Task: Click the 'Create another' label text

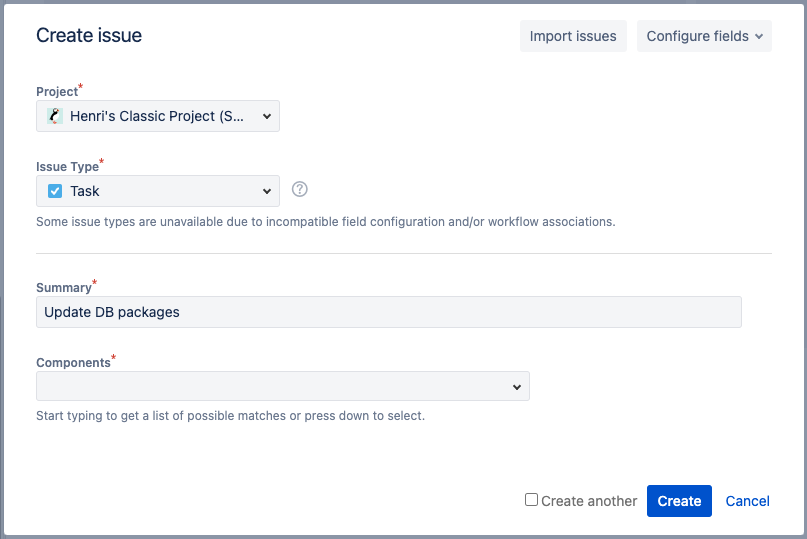Action: tap(589, 501)
